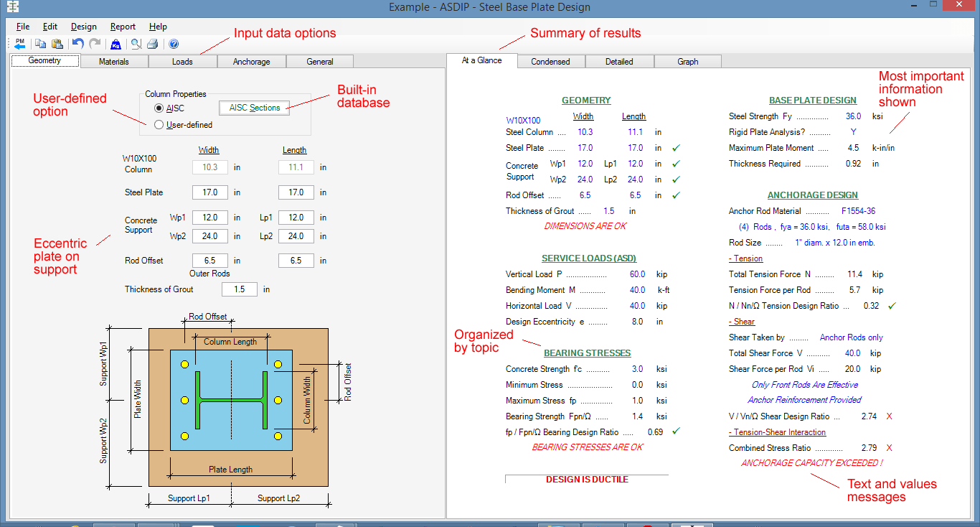Click the Steel Plate Width input field
This screenshot has height=527, width=980.
(209, 192)
